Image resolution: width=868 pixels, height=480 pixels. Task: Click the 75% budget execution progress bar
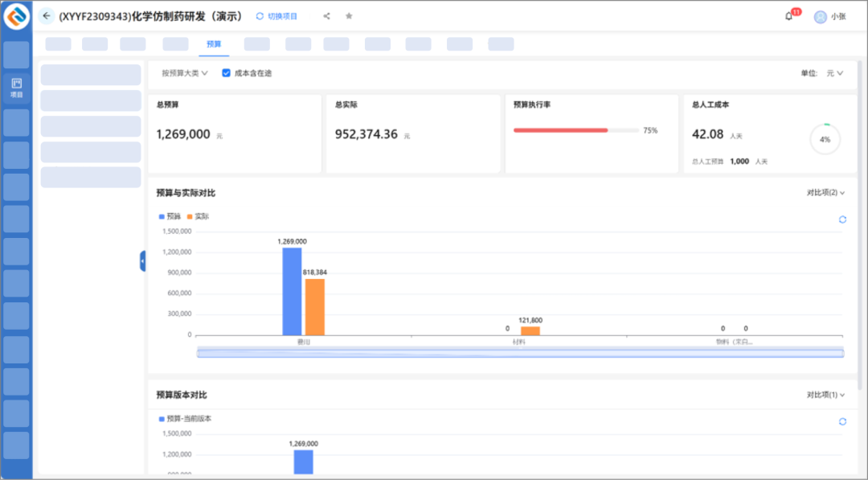coord(575,130)
